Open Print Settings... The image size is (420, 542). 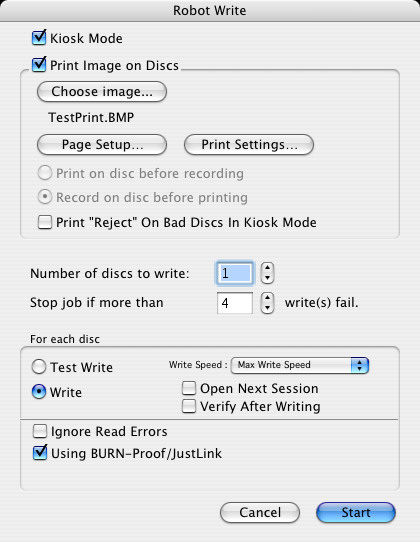coord(249,144)
